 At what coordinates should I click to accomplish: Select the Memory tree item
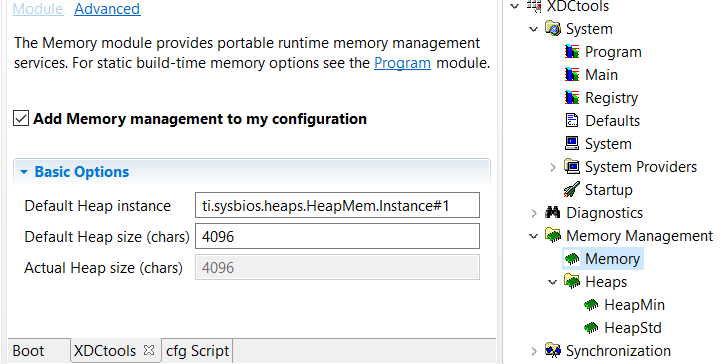point(612,259)
